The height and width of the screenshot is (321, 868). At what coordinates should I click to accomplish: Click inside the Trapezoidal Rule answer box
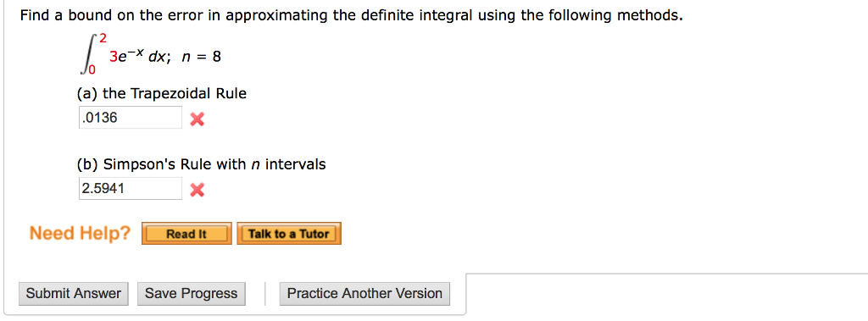pos(130,118)
